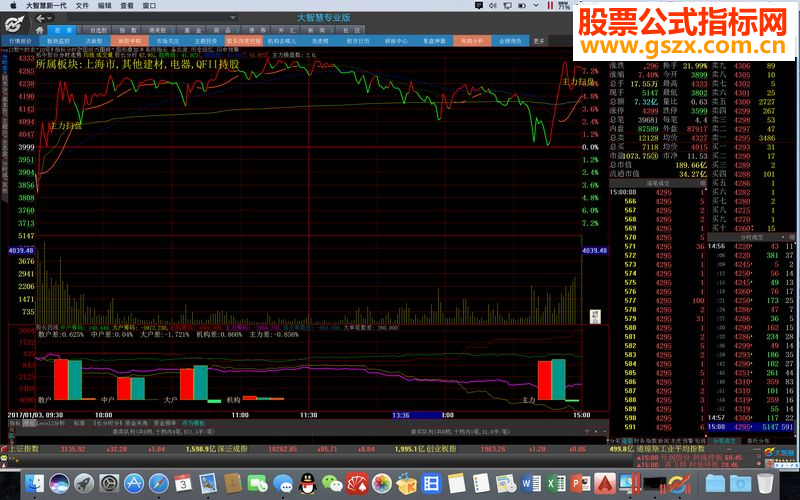Click the 大智慧 round logo icon
The height and width of the screenshot is (500, 800).
pyautogui.click(x=15, y=24)
